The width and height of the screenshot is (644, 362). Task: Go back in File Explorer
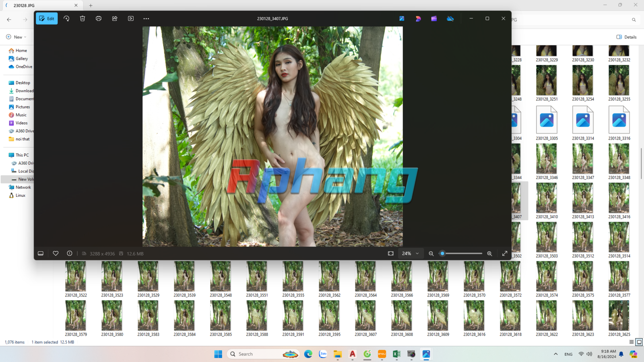[9, 19]
